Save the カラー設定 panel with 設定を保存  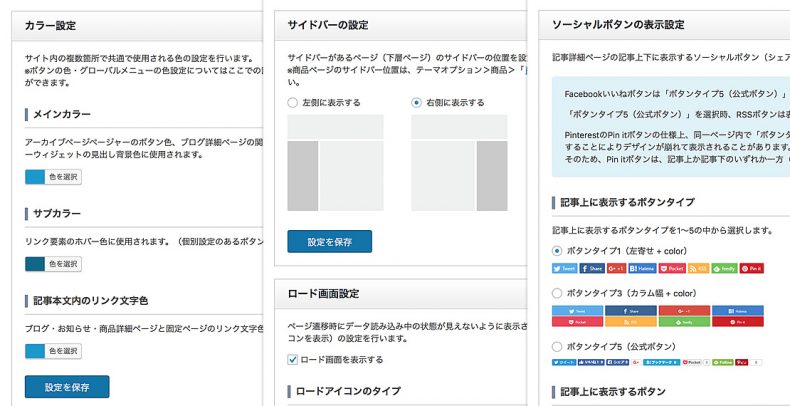67,387
